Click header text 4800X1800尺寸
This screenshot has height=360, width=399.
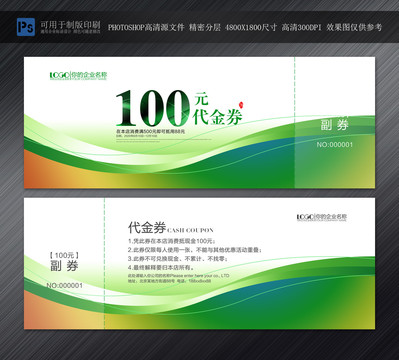click(251, 28)
